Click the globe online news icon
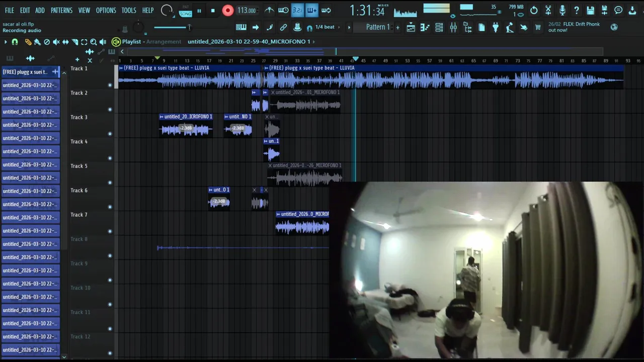 614,27
